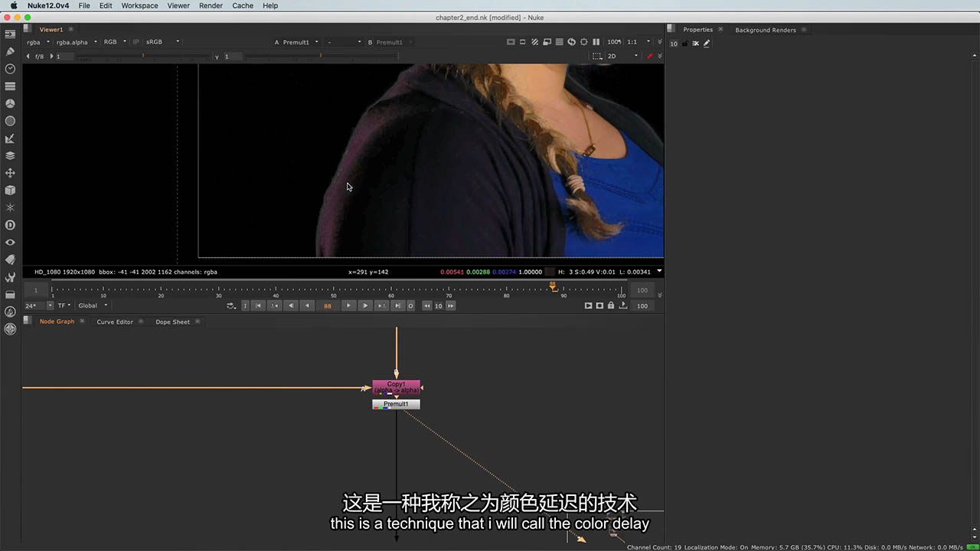
Task: Toggle playback bounce O button
Action: 410,305
